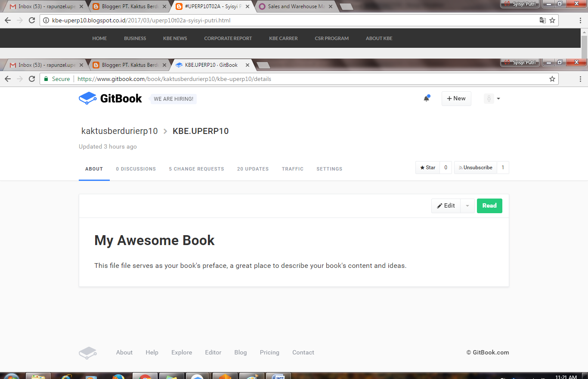
Task: Open a new tab in the back Blogger window
Action: (346, 6)
